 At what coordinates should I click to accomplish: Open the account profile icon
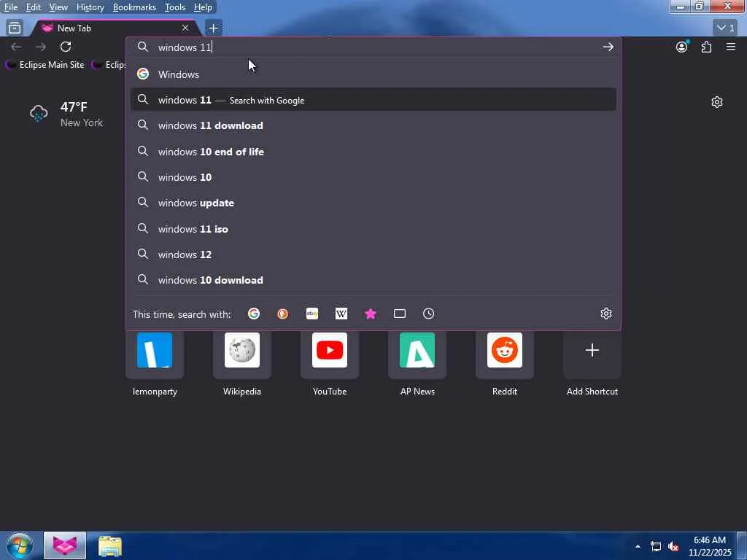coord(682,47)
